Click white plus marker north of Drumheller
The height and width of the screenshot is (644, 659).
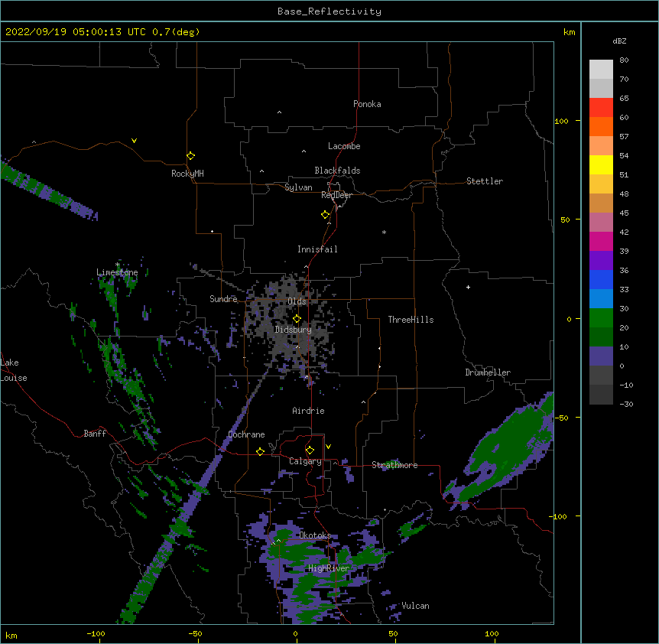point(468,287)
